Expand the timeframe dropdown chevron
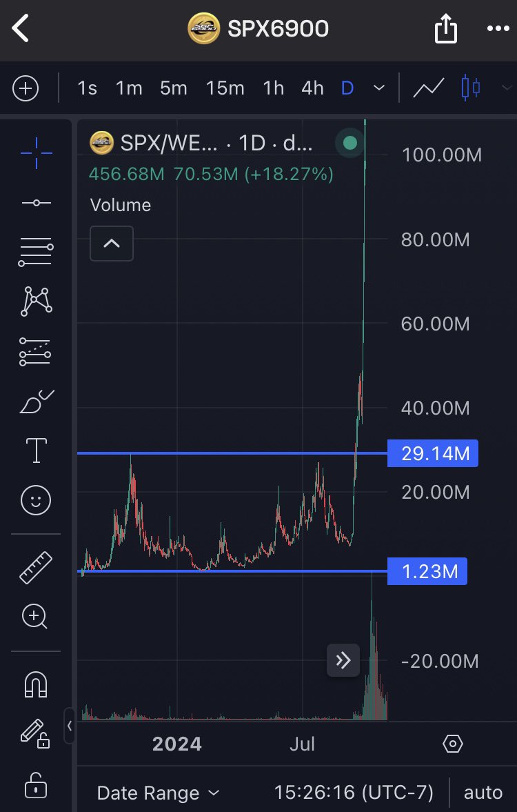This screenshot has height=812, width=517. (x=379, y=88)
